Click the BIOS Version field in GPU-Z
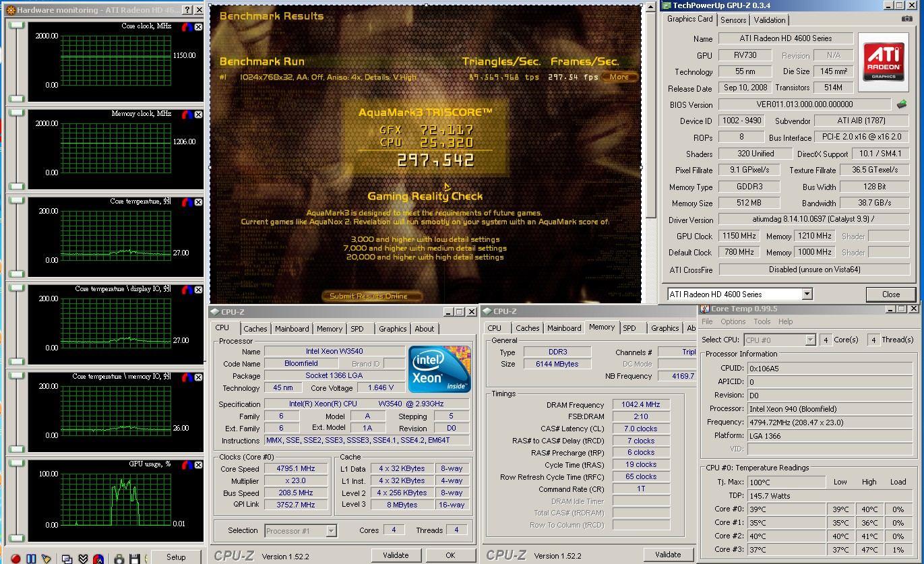The image size is (924, 564). point(805,104)
